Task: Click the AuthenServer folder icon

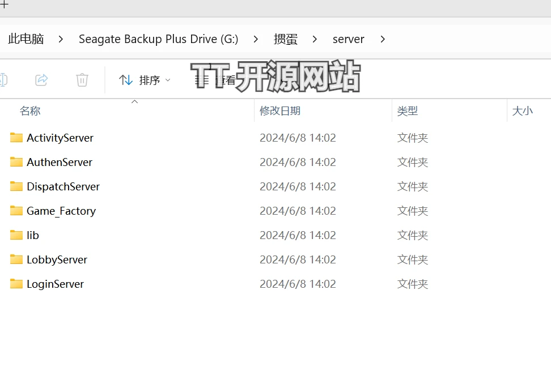Action: [16, 162]
